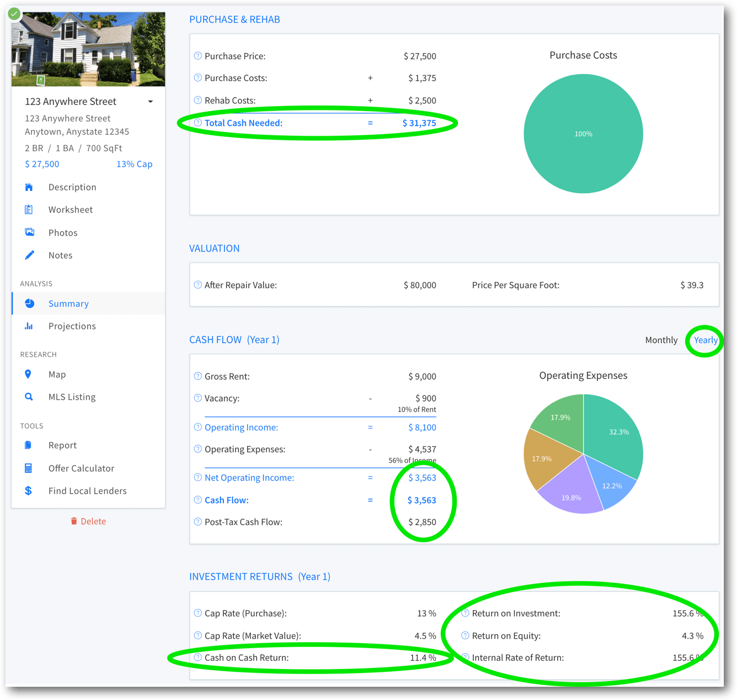Click help icon next to Net Operating Income

pos(197,477)
